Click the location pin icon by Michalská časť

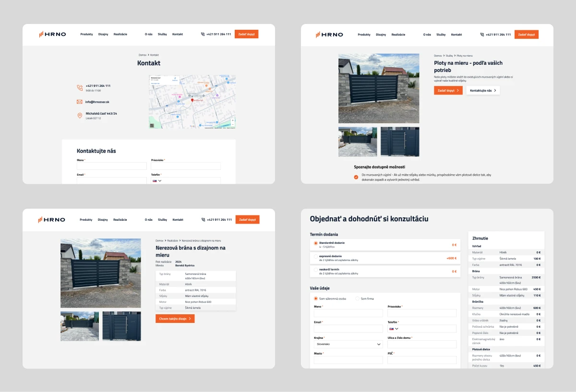80,116
